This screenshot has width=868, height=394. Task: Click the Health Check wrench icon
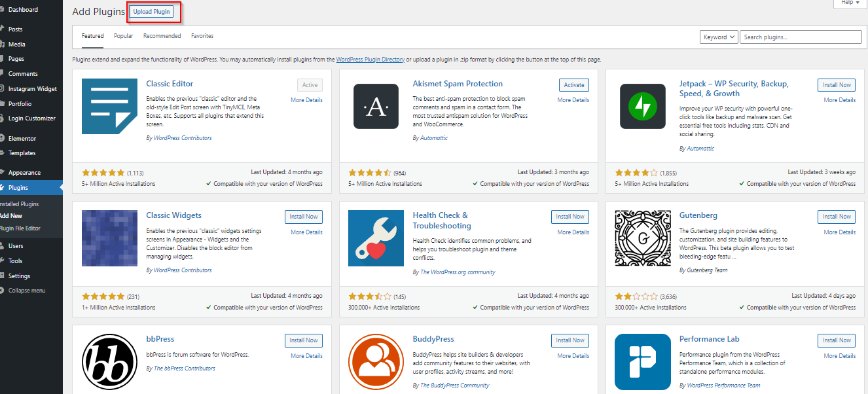(x=376, y=238)
